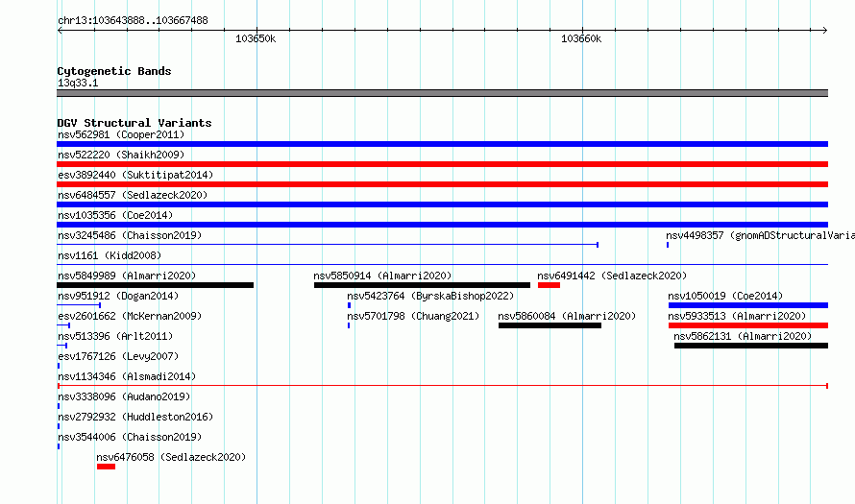This screenshot has width=855, height=504.
Task: Click nsv1161 (Kidd2008) label
Action: click(110, 255)
